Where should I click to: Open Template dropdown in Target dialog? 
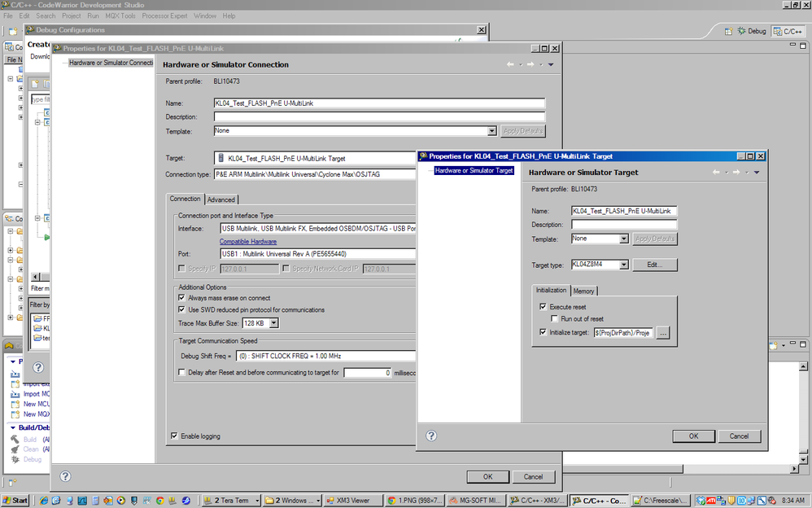(624, 239)
